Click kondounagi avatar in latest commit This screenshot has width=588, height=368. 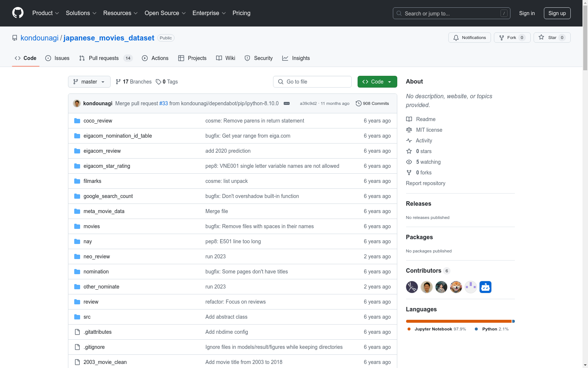click(77, 103)
